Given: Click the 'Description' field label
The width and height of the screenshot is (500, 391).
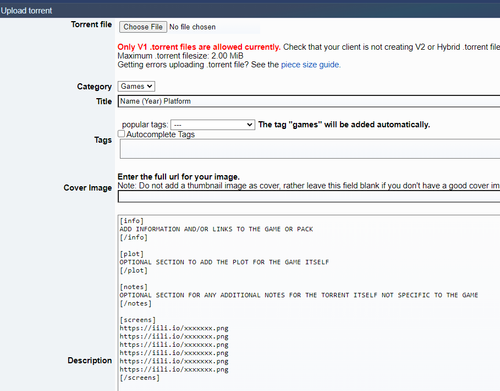Looking at the screenshot, I should pos(90,360).
